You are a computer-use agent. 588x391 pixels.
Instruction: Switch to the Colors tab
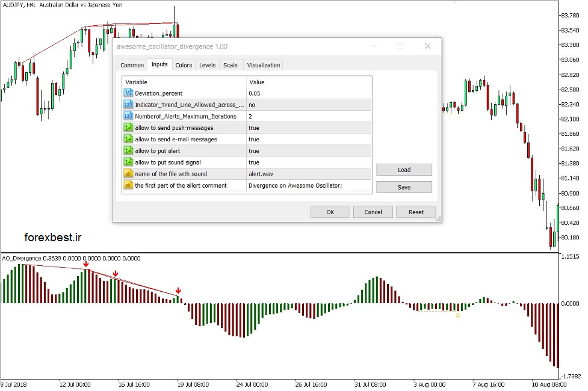184,65
